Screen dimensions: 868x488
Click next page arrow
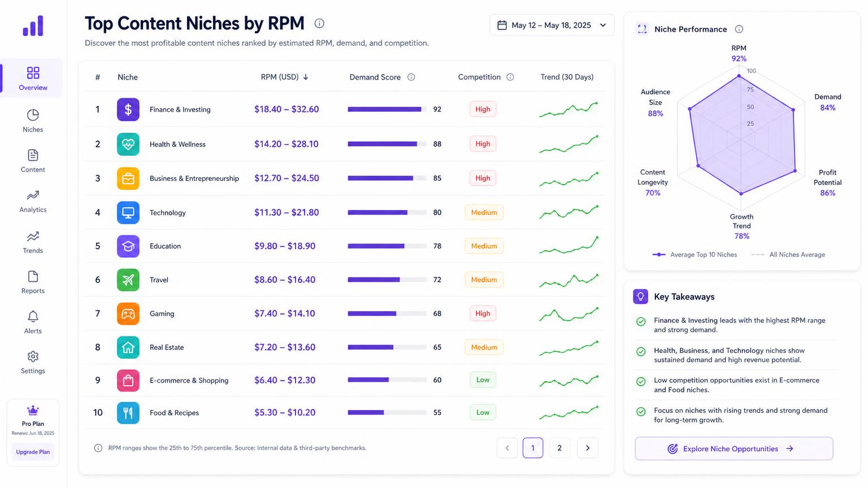(588, 448)
